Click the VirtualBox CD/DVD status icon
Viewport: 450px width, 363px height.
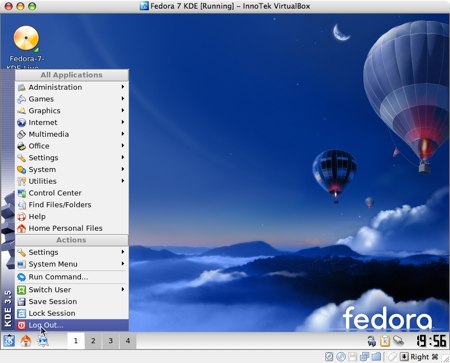point(340,357)
